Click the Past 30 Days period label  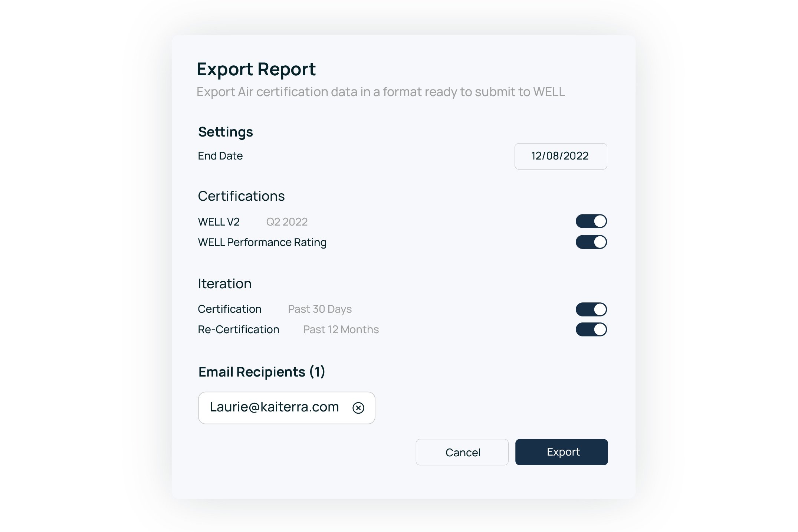click(320, 309)
